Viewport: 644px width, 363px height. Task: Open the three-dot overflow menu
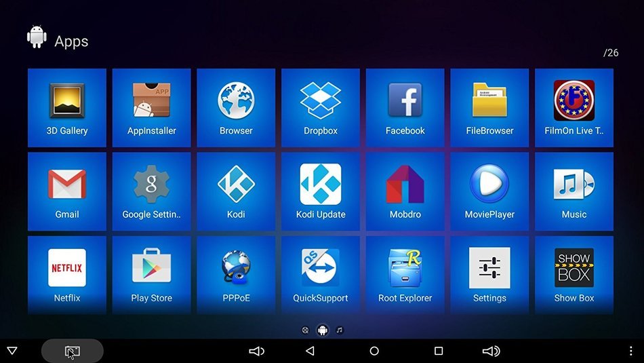pyautogui.click(x=631, y=351)
